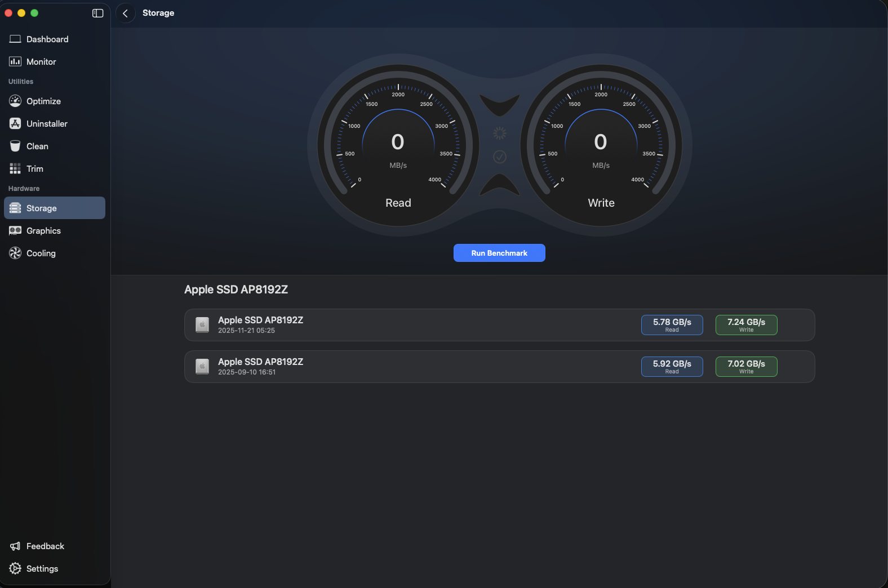Click the Read speed gauge
This screenshot has height=588, width=888.
pyautogui.click(x=398, y=145)
